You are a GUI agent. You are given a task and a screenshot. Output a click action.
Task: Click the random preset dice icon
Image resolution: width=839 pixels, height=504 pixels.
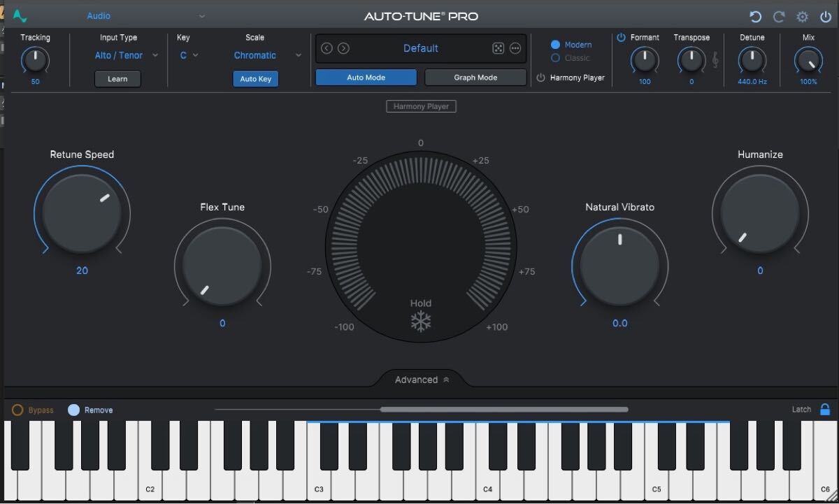pyautogui.click(x=498, y=48)
